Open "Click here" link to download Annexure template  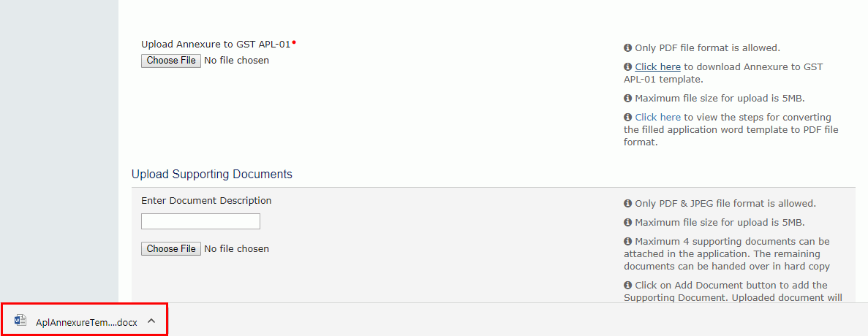[x=657, y=67]
